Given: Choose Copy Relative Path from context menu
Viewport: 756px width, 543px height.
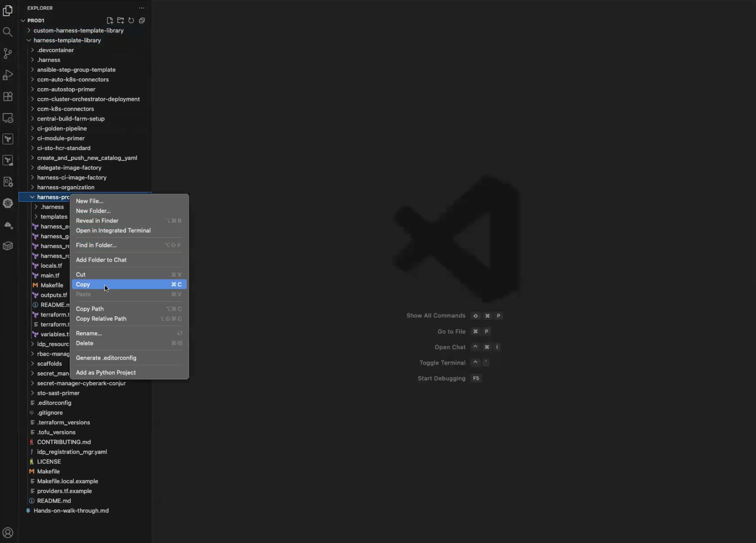Looking at the screenshot, I should (101, 319).
